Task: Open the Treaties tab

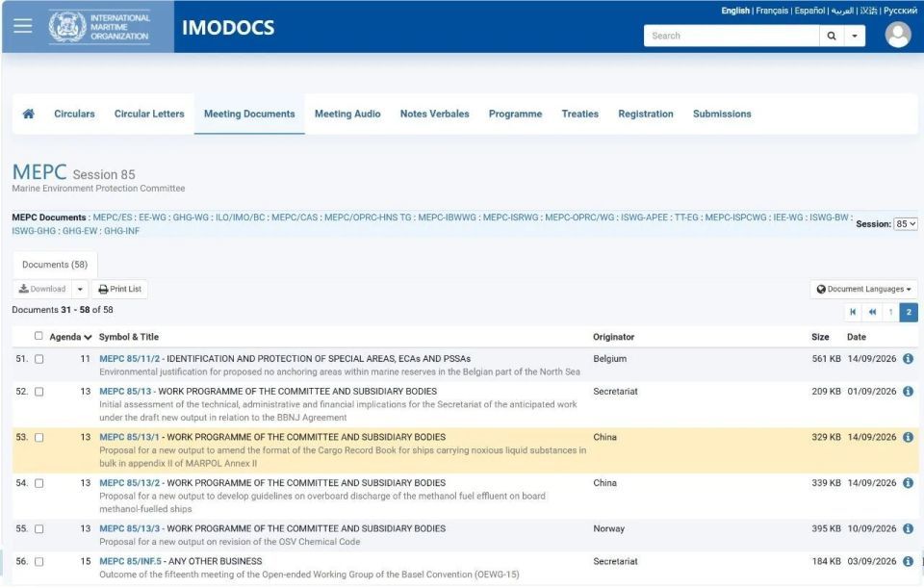Action: coord(579,114)
